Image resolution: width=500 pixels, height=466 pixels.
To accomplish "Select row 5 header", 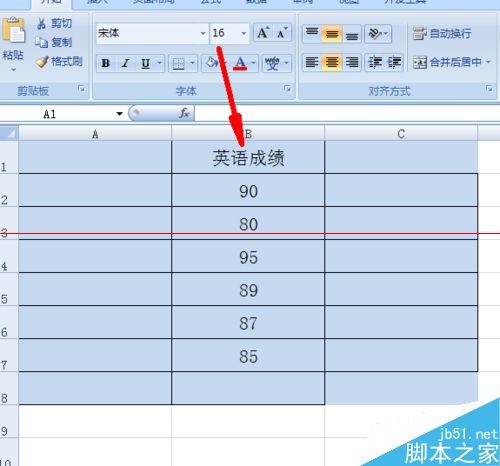I will (9, 289).
